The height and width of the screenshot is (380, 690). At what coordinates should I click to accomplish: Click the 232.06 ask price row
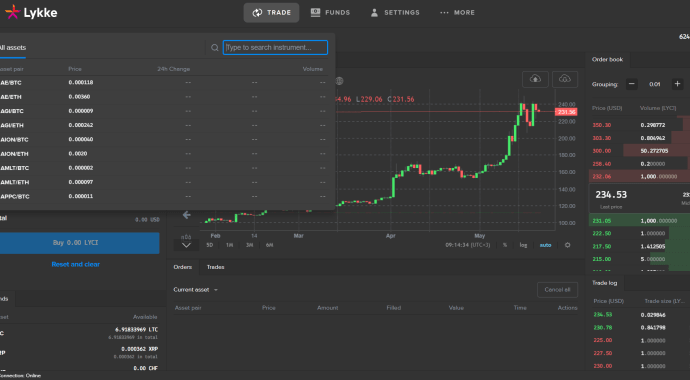tap(639, 176)
